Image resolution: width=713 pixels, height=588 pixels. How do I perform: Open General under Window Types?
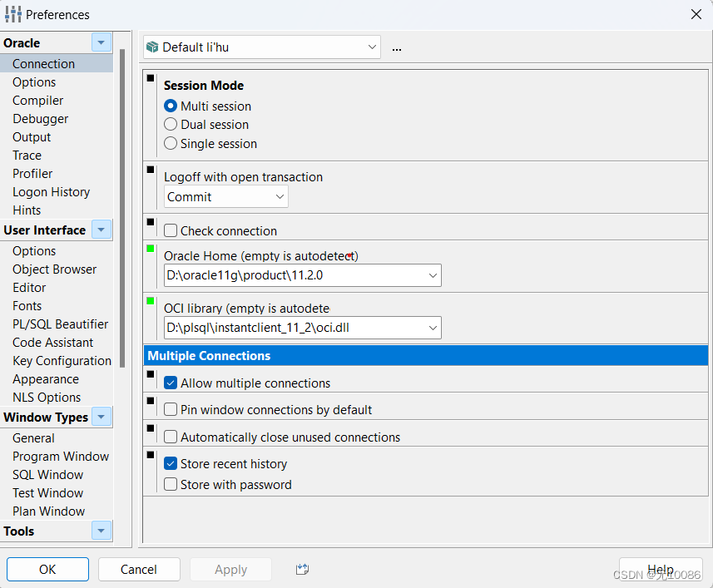pyautogui.click(x=33, y=438)
